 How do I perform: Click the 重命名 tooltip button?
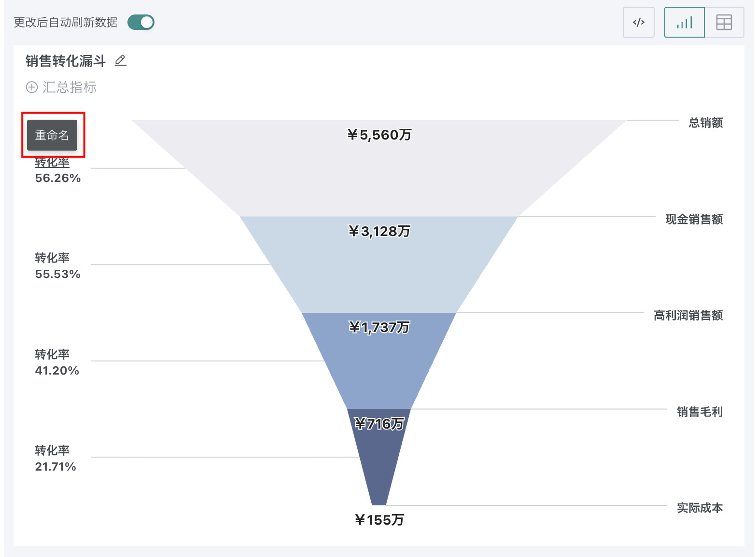tap(52, 135)
